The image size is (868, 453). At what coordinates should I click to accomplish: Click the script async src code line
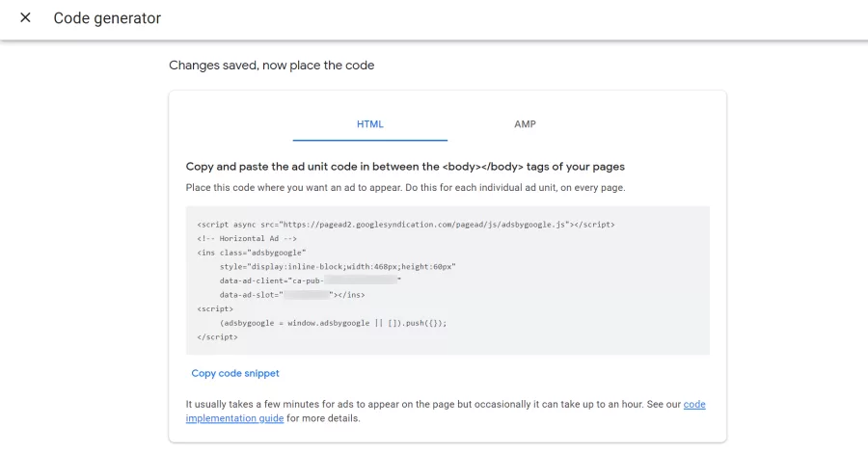click(406, 225)
